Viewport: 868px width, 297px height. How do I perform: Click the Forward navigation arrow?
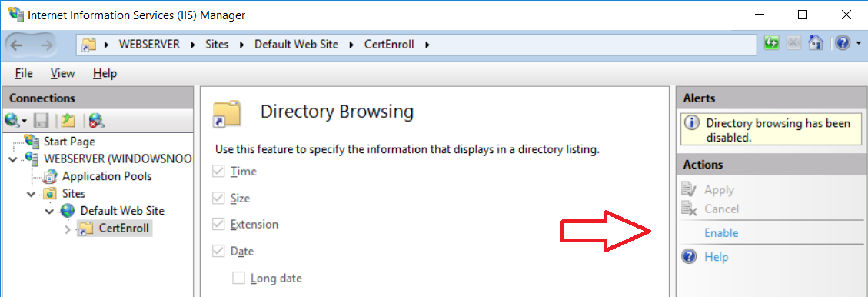pyautogui.click(x=47, y=45)
